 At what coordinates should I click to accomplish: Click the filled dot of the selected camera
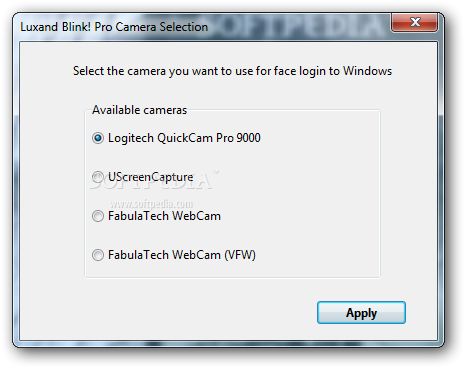point(98,138)
